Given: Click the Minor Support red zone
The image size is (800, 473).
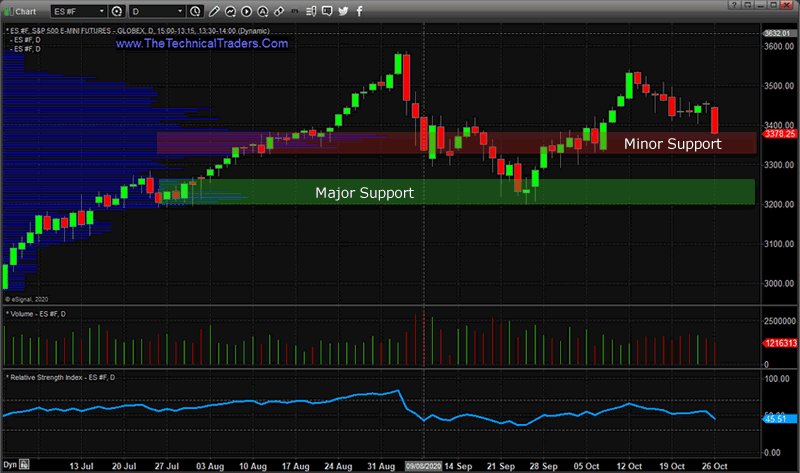Looking at the screenshot, I should pyautogui.click(x=672, y=144).
